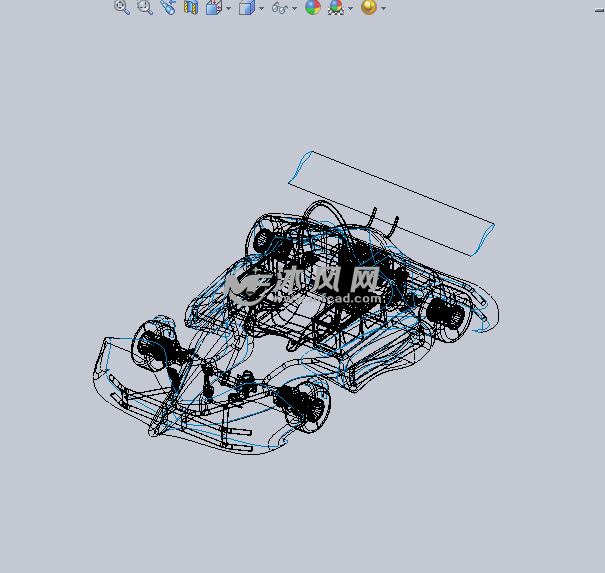The width and height of the screenshot is (605, 573).
Task: Open the Apply Scene dropdown arrow
Action: coord(350,9)
